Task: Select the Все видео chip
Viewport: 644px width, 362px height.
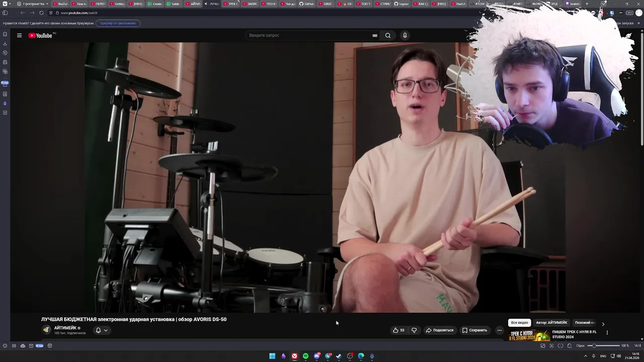Action: 520,323
